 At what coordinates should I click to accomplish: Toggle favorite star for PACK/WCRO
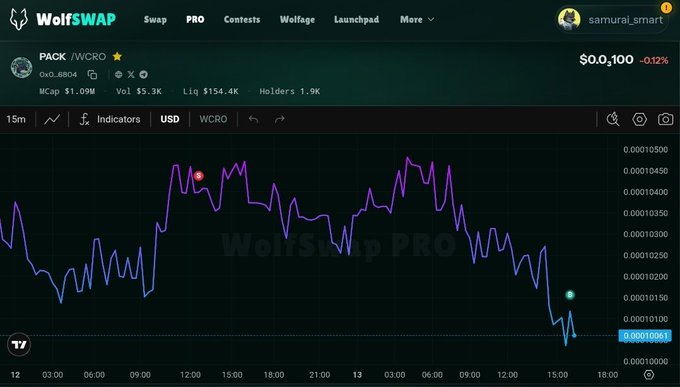[x=117, y=56]
